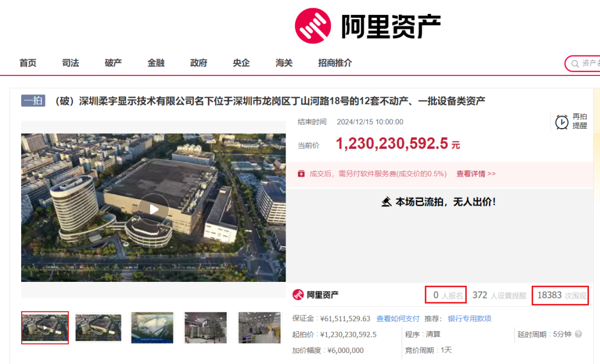This screenshot has width=600, height=364.
Task: Select the fifth thumbnail showing factory interior
Action: point(259,328)
